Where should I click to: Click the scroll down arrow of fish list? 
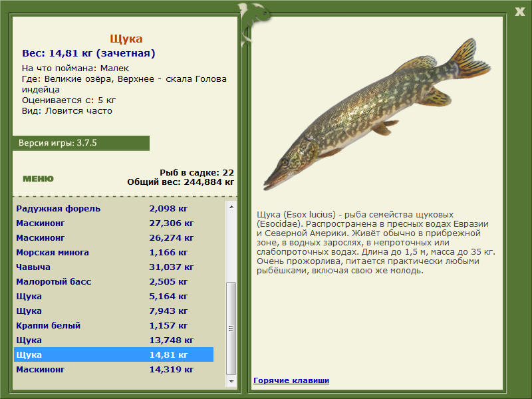[x=231, y=381]
